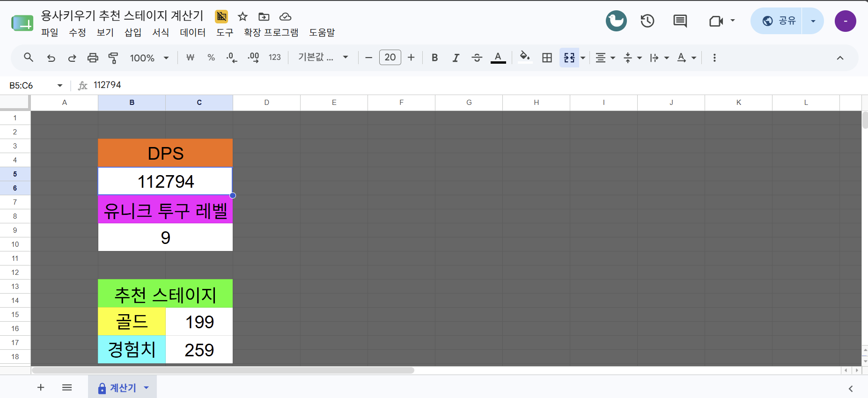Image resolution: width=868 pixels, height=398 pixels.
Task: Open the comments panel
Action: 680,21
